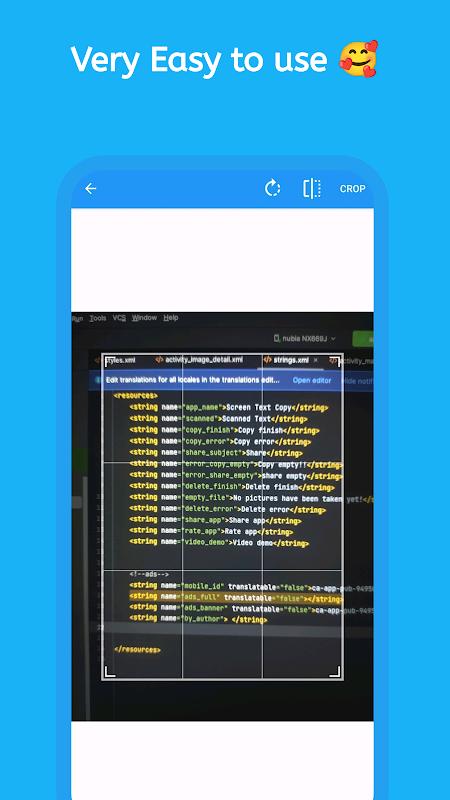The image size is (450, 800).
Task: Click the styles.xml tab
Action: 117,360
